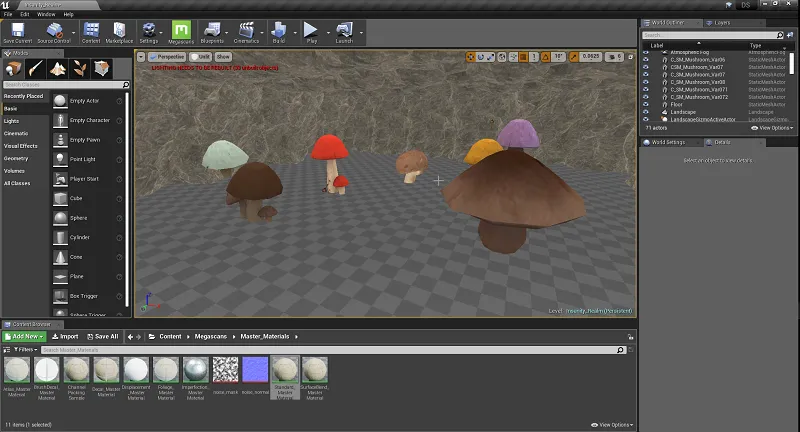The height and width of the screenshot is (432, 800).
Task: Select the Landscape mode mountain icon
Action: pyautogui.click(x=58, y=68)
